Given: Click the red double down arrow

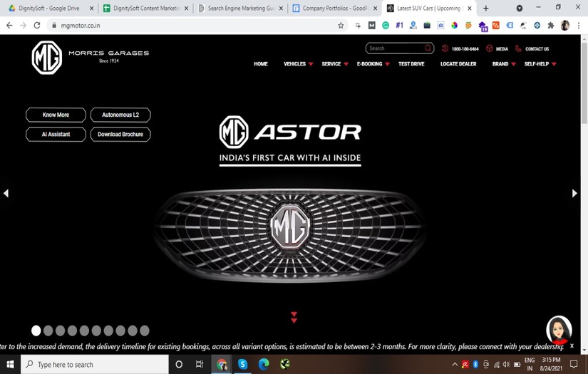Looking at the screenshot, I should coord(294,318).
